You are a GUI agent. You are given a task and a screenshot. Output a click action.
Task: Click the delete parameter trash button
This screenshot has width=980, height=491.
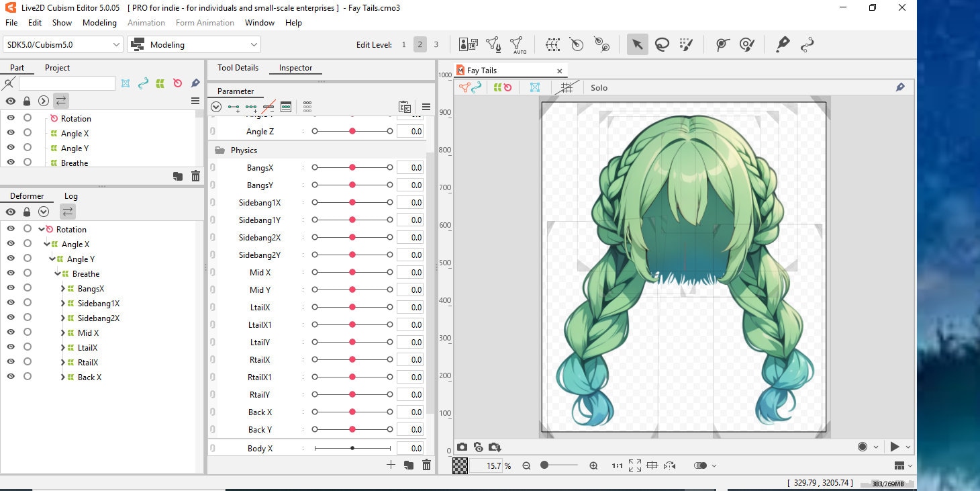(427, 463)
